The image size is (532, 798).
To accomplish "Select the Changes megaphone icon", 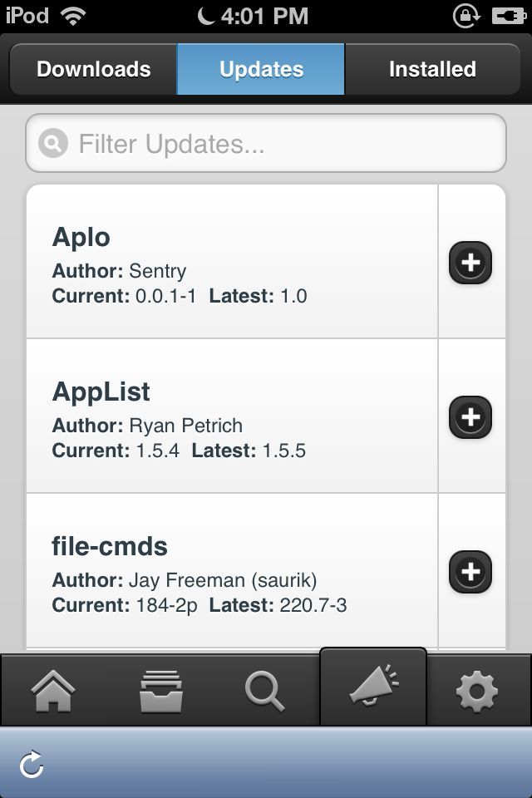I will click(x=372, y=687).
